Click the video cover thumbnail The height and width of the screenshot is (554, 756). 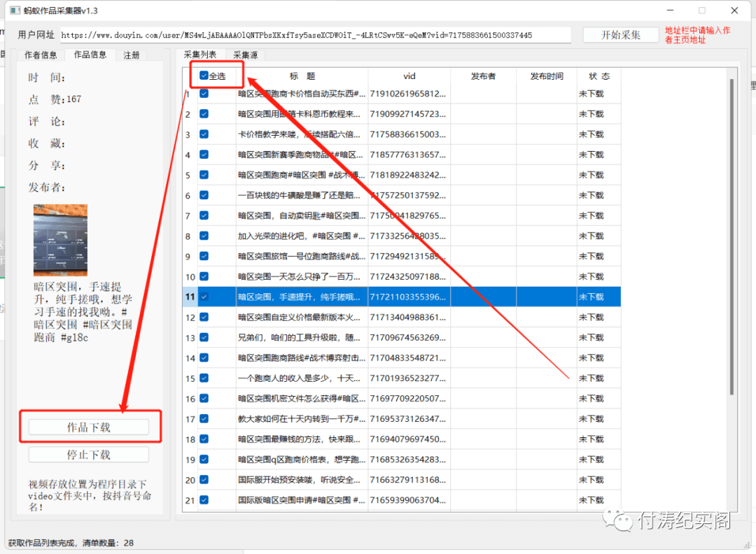pyautogui.click(x=60, y=241)
